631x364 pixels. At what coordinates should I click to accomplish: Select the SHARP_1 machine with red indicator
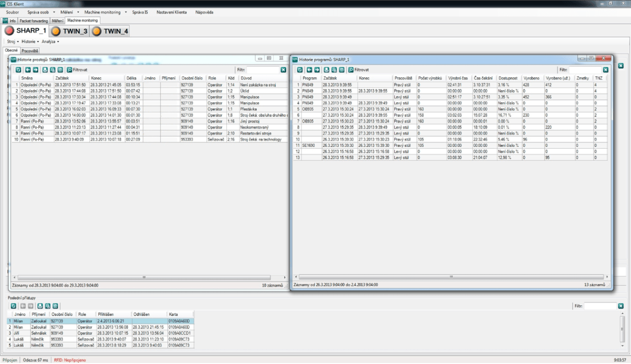point(26,31)
